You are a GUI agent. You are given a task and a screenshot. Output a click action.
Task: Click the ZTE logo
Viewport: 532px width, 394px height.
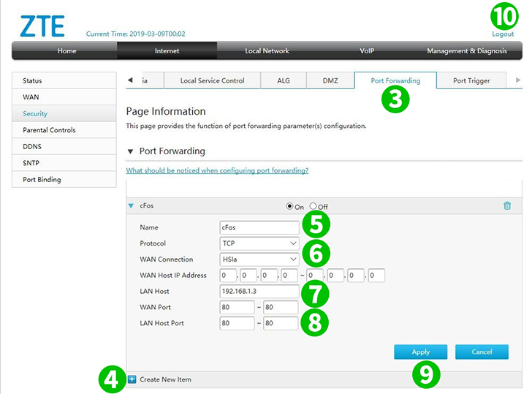point(42,26)
